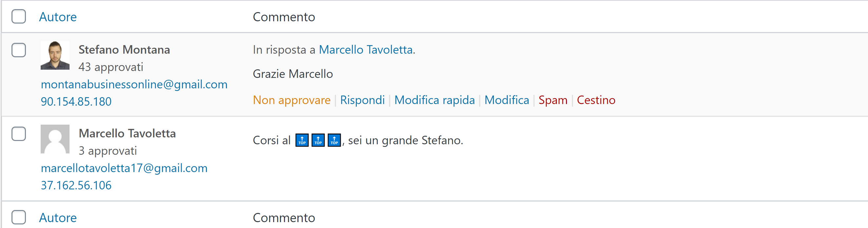This screenshot has height=228, width=868.
Task: Click Rispondi to reply to comment
Action: 362,100
